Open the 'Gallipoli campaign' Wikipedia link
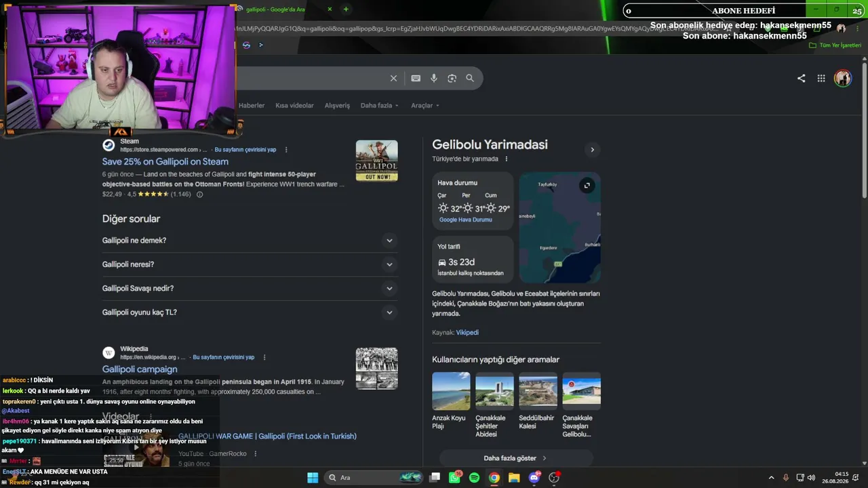This screenshot has width=868, height=488. coord(140,369)
